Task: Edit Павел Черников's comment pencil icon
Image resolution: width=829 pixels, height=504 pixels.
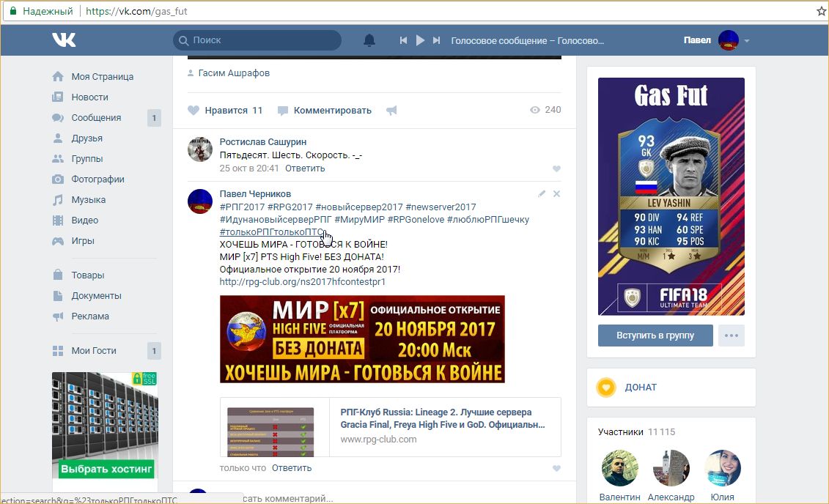Action: pos(542,194)
